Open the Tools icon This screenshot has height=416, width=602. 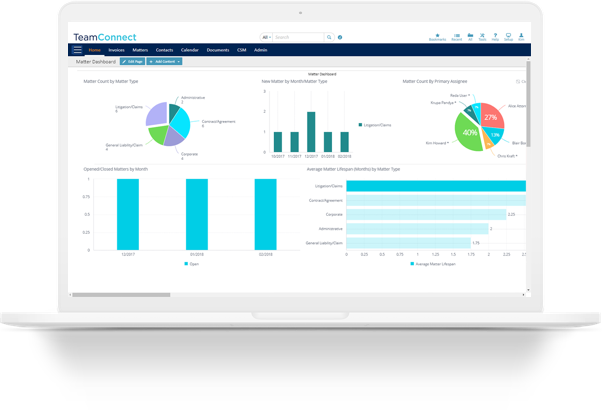(x=482, y=37)
